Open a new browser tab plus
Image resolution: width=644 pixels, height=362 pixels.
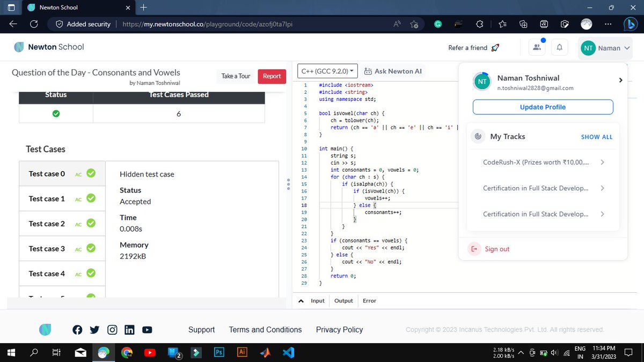click(x=143, y=8)
